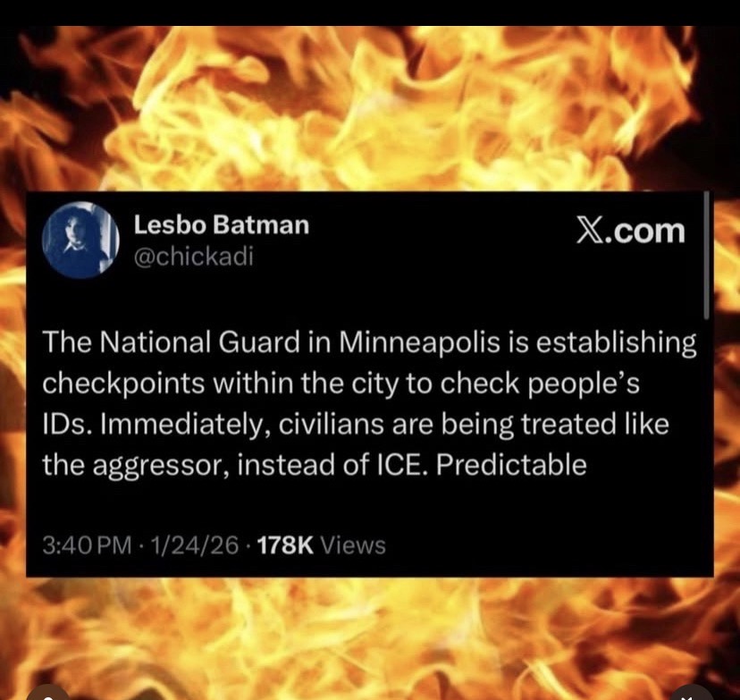Image resolution: width=740 pixels, height=700 pixels.
Task: Click the 3:40 PM timestamp
Action: (88, 545)
